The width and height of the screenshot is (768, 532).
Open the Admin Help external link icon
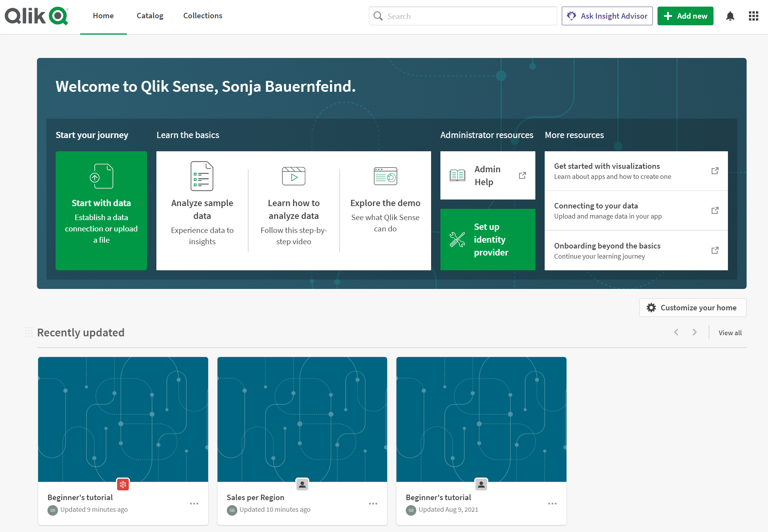coord(522,175)
